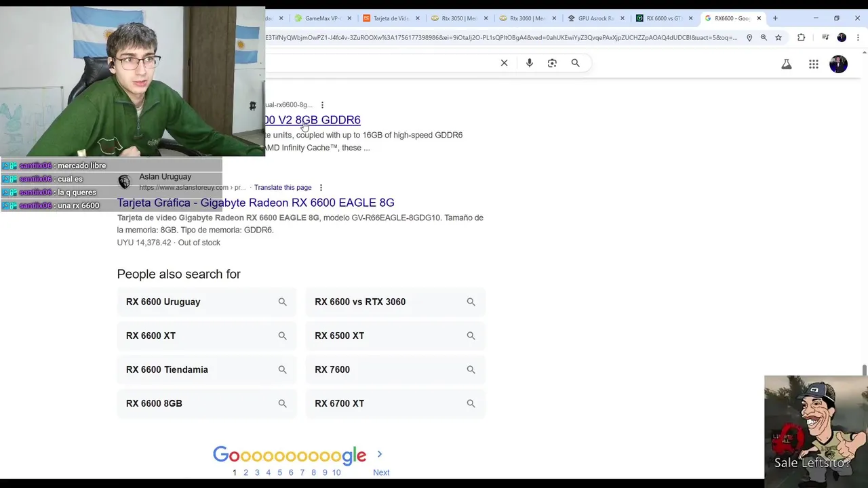Open Tarjeta Gráfica Gigabyte RX 6600 EAGLE link
The width and height of the screenshot is (868, 488).
pyautogui.click(x=256, y=203)
